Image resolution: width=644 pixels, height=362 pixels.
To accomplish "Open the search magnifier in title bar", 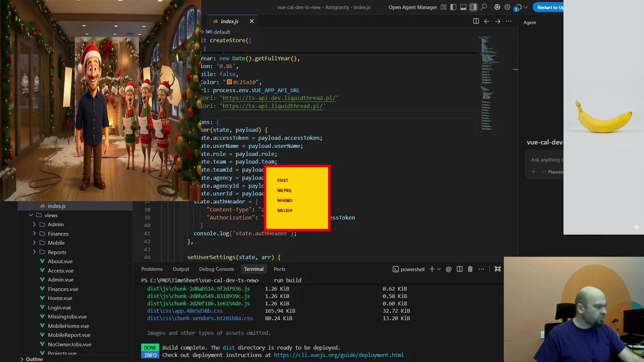I will click(x=484, y=8).
